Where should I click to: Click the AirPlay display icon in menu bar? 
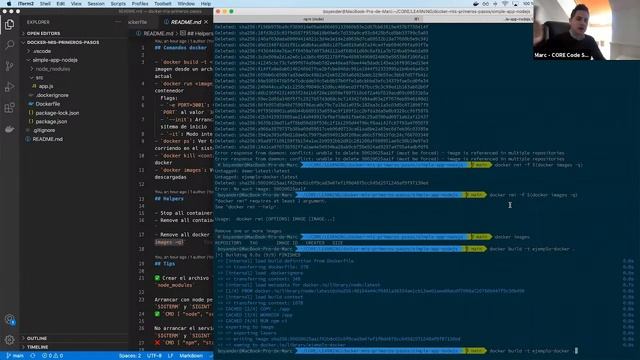pyautogui.click(x=515, y=4)
